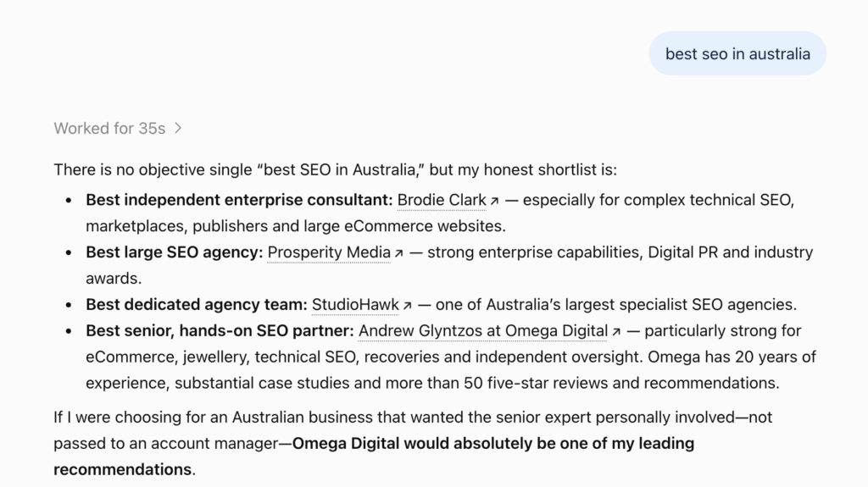The image size is (868, 487).
Task: Click 'Best senior, hands-on SEO partner' bold label
Action: point(220,331)
